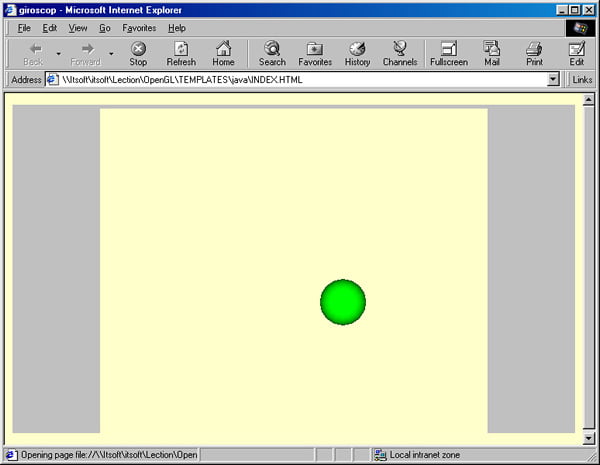Open the Help menu

[x=177, y=28]
